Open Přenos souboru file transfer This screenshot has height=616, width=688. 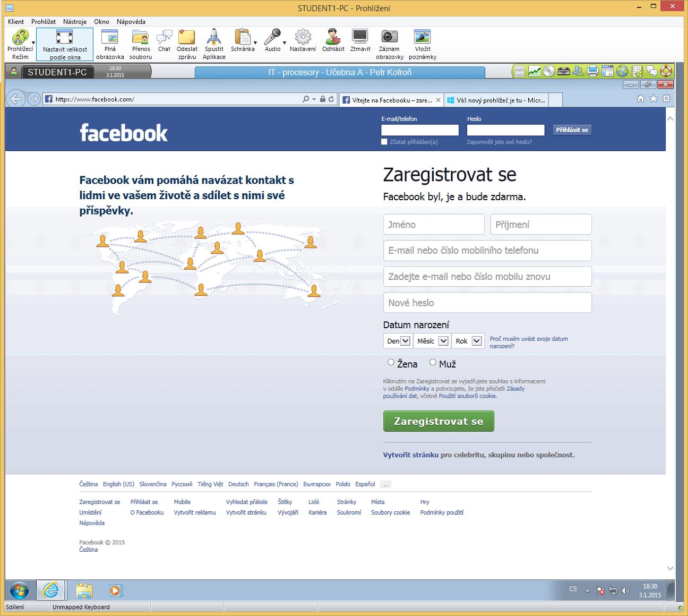tap(141, 44)
